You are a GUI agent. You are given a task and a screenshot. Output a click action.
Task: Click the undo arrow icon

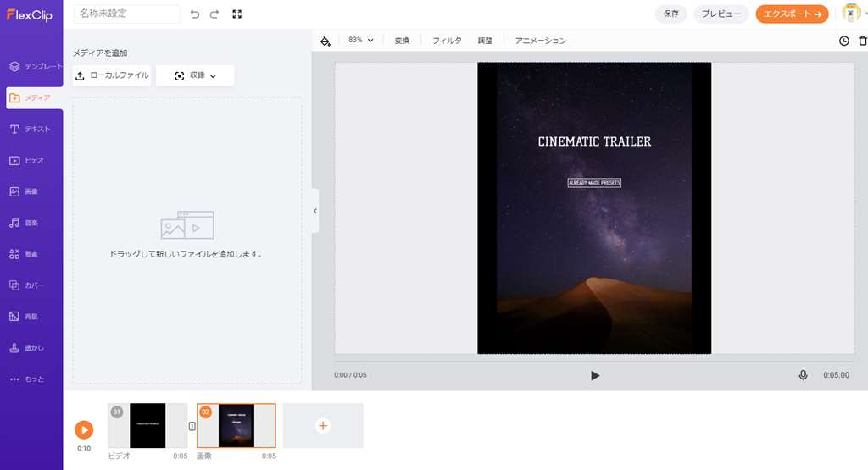195,14
